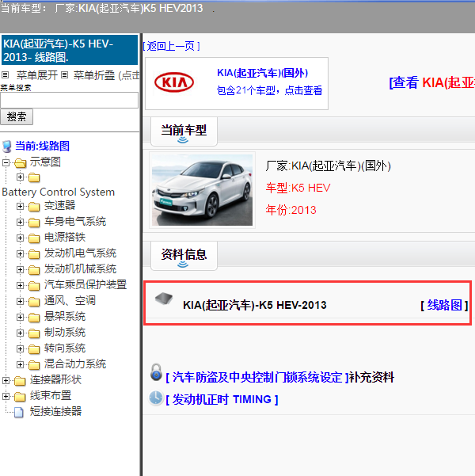
Task: Click the K5 HEV car photo
Action: 202,190
